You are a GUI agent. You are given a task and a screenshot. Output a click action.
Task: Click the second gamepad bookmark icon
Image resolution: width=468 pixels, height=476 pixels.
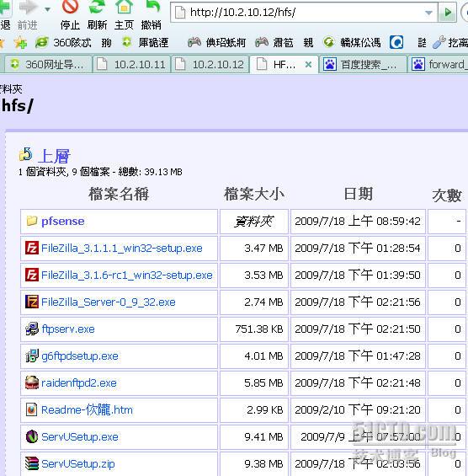point(262,42)
